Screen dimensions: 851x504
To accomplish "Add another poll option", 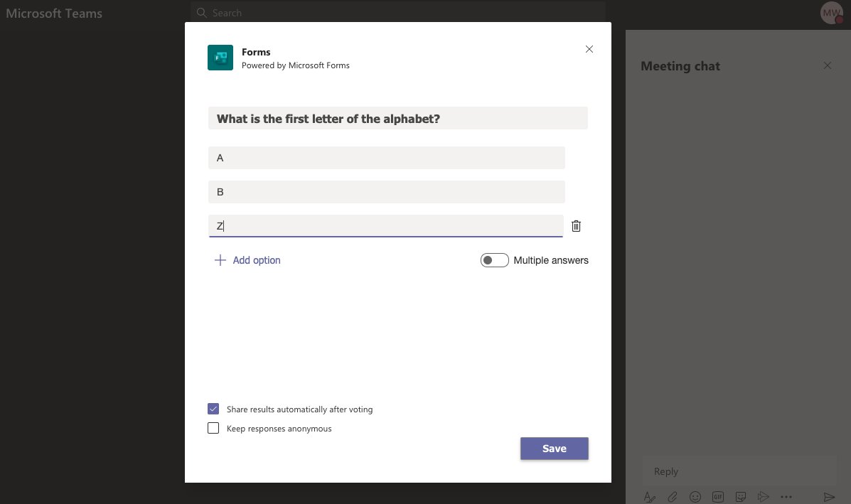I will point(247,260).
